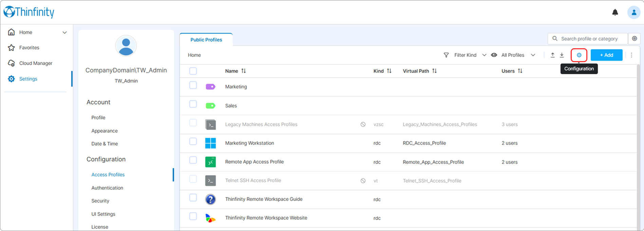Image resolution: width=644 pixels, height=231 pixels.
Task: Check the Thinfinity Remote Workspace Website checkbox
Action: (193, 216)
